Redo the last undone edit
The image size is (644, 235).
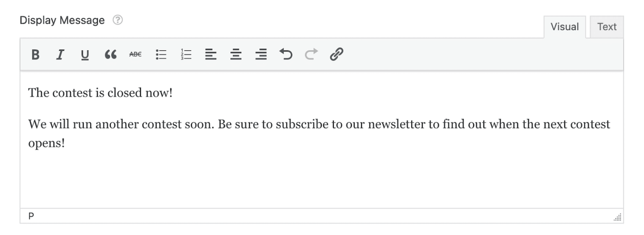point(311,55)
